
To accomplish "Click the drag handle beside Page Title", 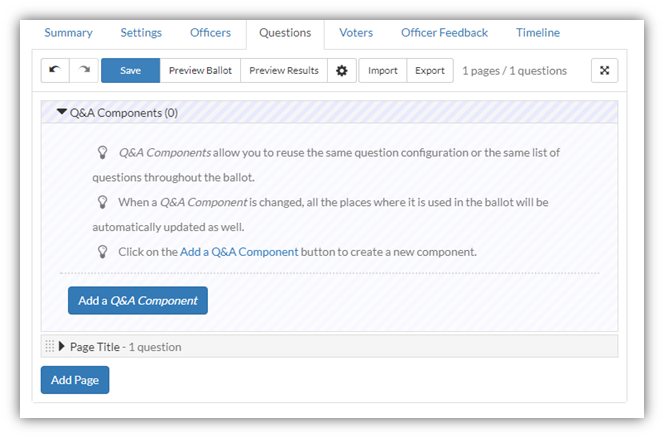I will 50,347.
